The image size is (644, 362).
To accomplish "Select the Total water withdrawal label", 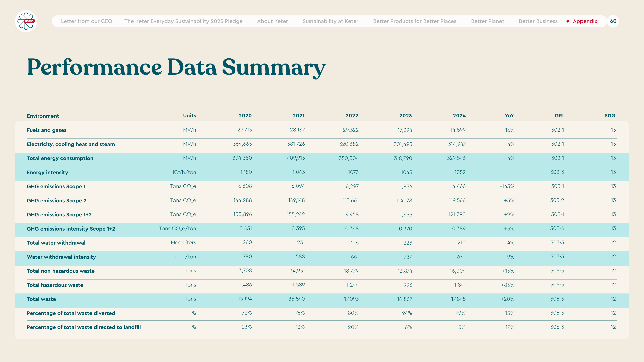I will (x=56, y=243).
